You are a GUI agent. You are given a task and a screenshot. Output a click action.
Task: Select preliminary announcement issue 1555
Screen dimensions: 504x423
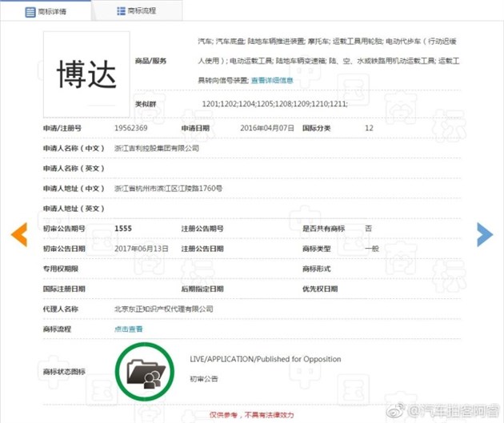point(123,229)
